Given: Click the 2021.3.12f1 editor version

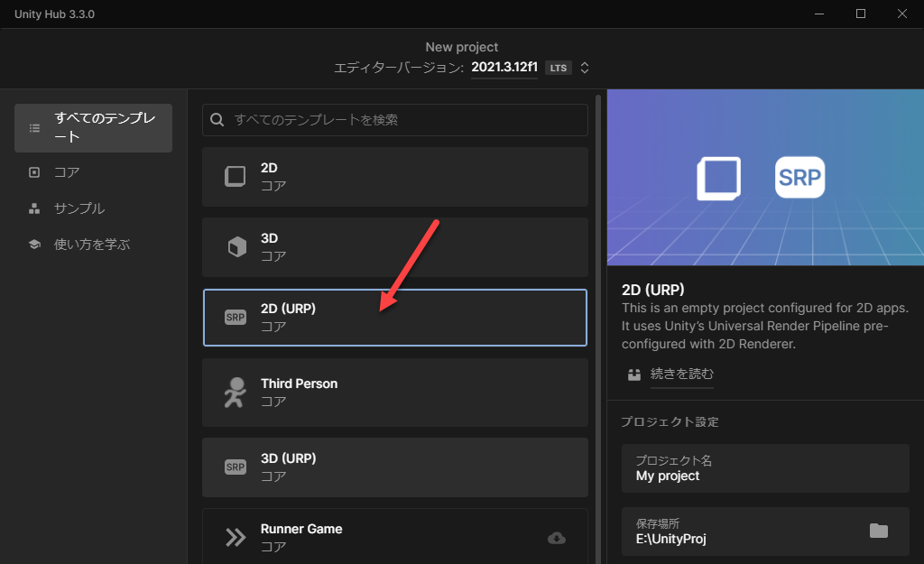Looking at the screenshot, I should [504, 67].
